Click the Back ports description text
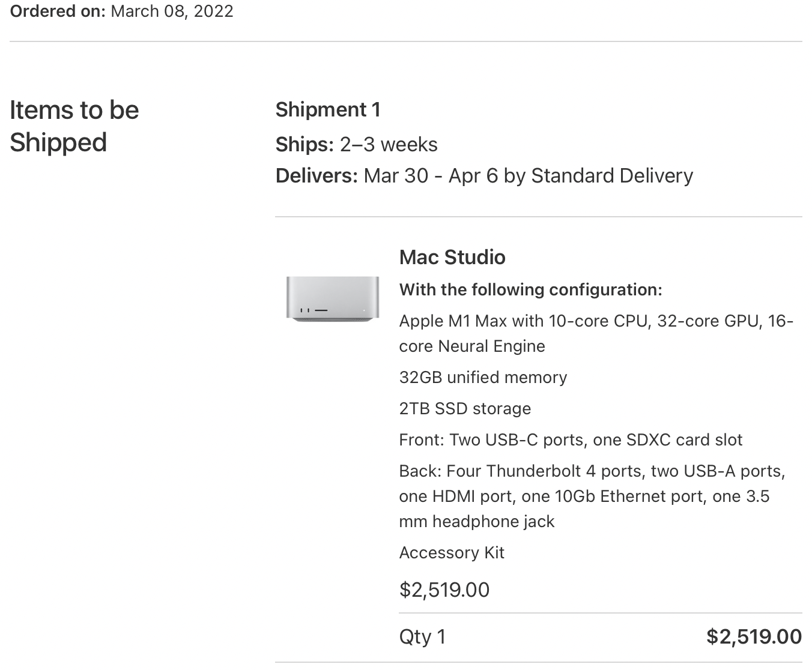This screenshot has width=812, height=670. (x=592, y=496)
